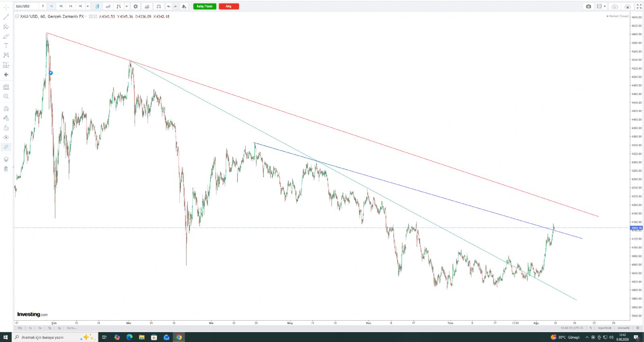Click the green Satış Fiyatı button
The width and height of the screenshot is (644, 342).
coord(205,6)
